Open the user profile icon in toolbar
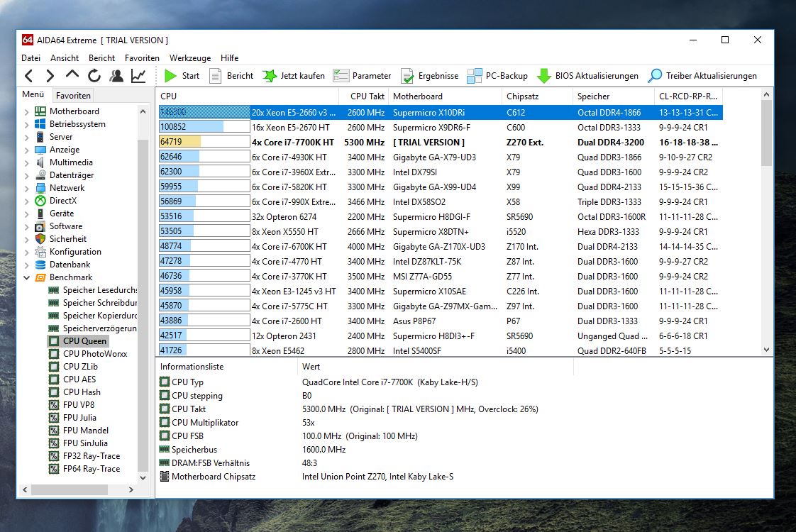This screenshot has height=532, width=796. [116, 76]
